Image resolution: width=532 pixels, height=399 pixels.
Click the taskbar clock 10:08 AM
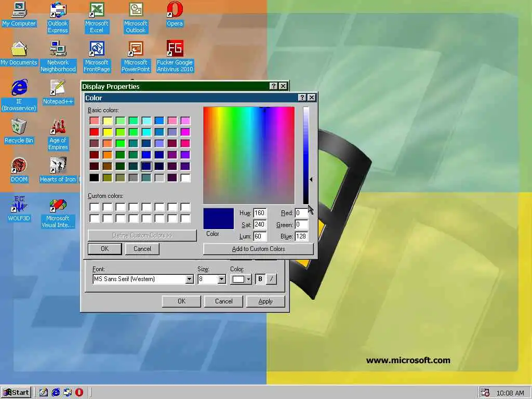pyautogui.click(x=510, y=393)
